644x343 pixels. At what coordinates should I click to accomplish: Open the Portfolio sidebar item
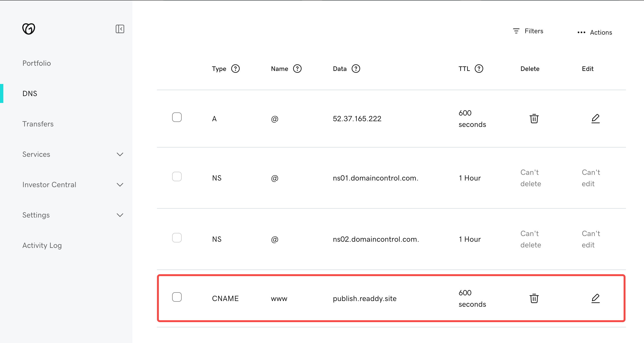(37, 63)
